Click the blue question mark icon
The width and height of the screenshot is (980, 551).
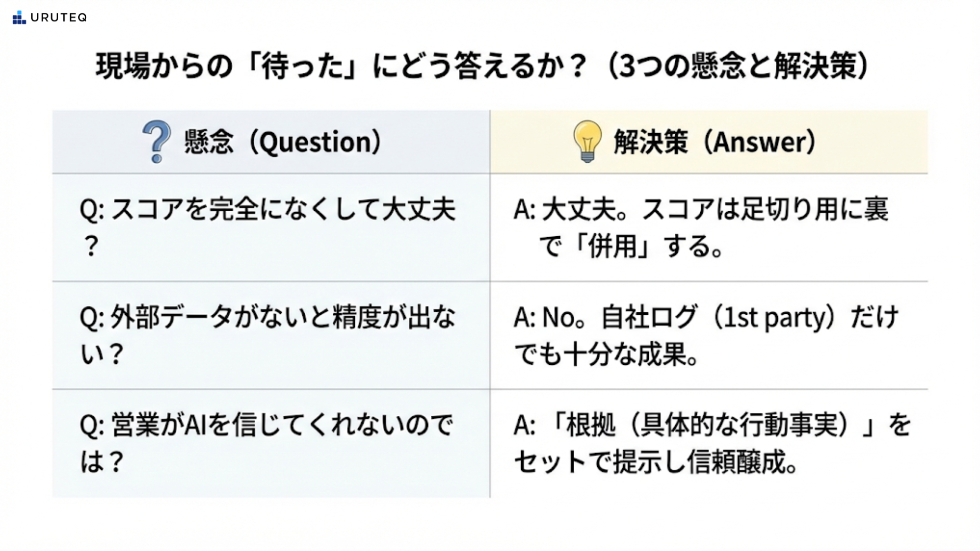click(157, 141)
